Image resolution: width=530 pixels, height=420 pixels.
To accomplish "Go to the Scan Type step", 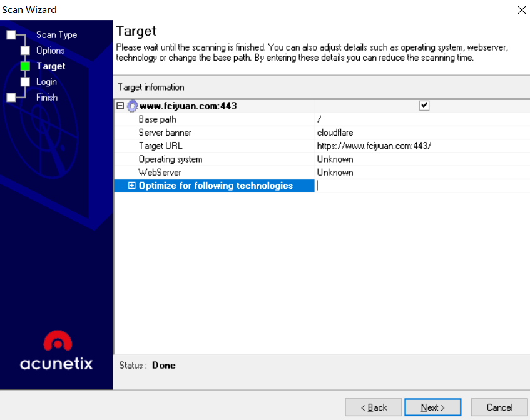I will [x=56, y=35].
